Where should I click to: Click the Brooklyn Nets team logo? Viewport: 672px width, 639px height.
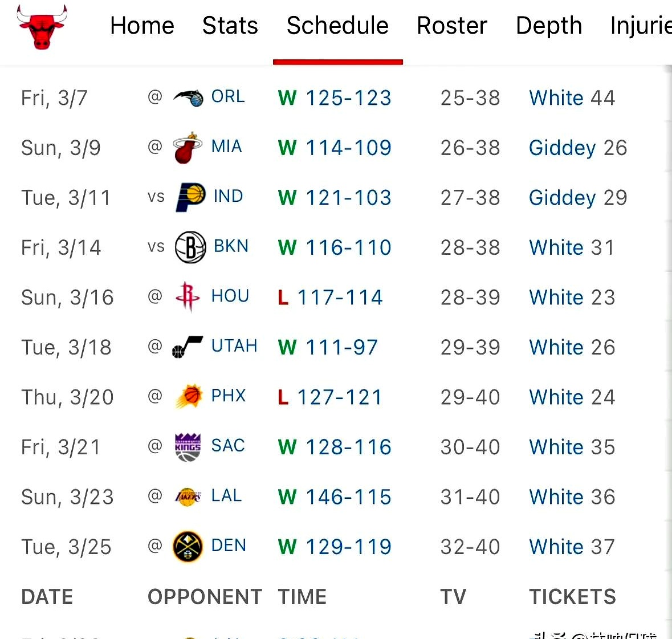[190, 247]
